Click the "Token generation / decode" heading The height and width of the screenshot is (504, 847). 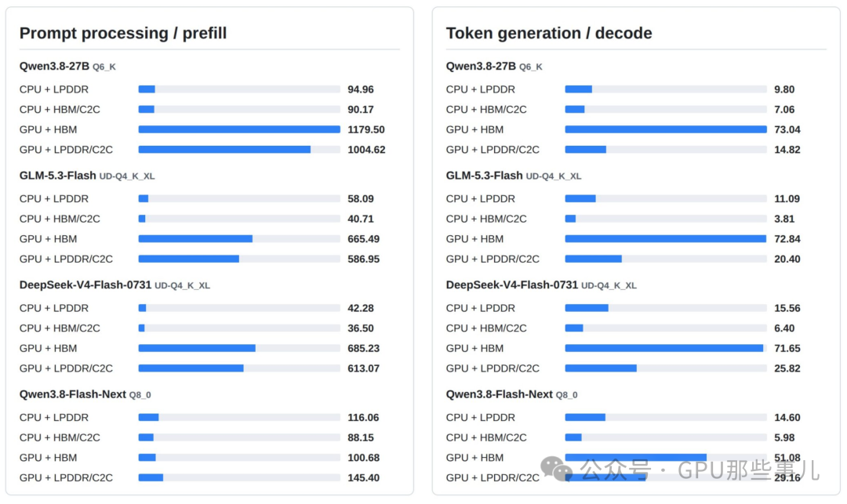tap(549, 33)
